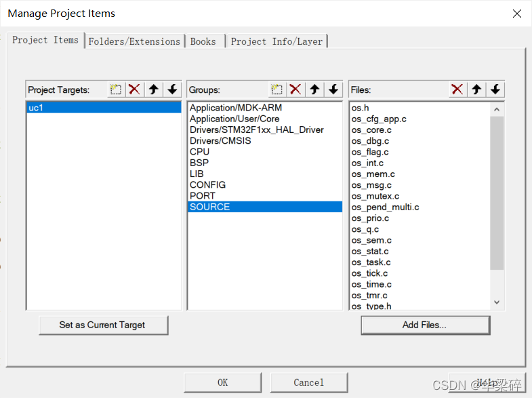Select the os_tick.c file
Viewport: 532px width, 398px height.
click(420, 273)
